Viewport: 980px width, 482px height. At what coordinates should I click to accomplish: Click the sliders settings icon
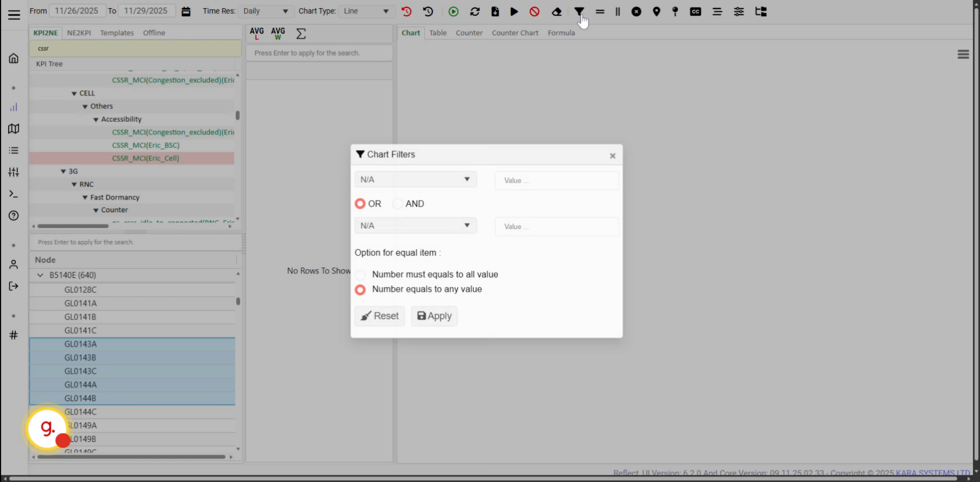coord(739,11)
